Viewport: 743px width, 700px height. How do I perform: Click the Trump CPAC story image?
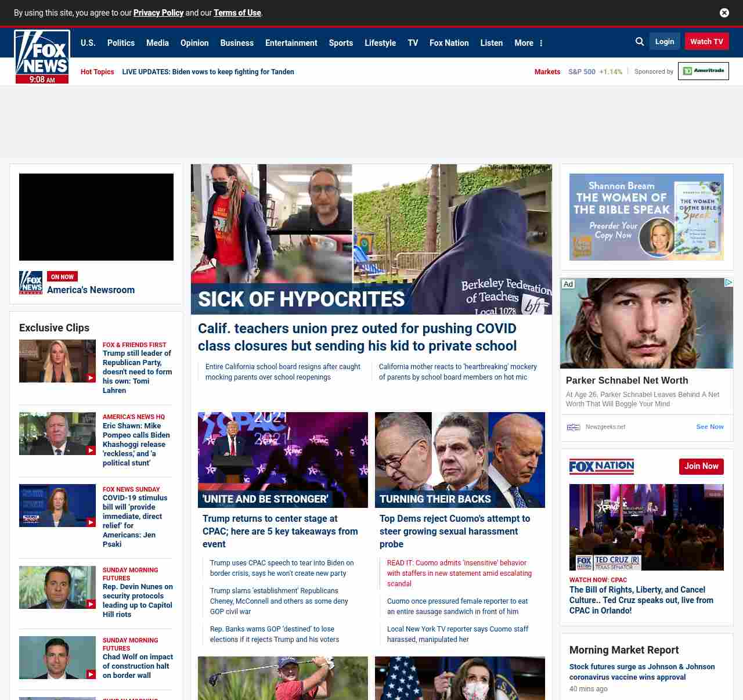(x=283, y=460)
